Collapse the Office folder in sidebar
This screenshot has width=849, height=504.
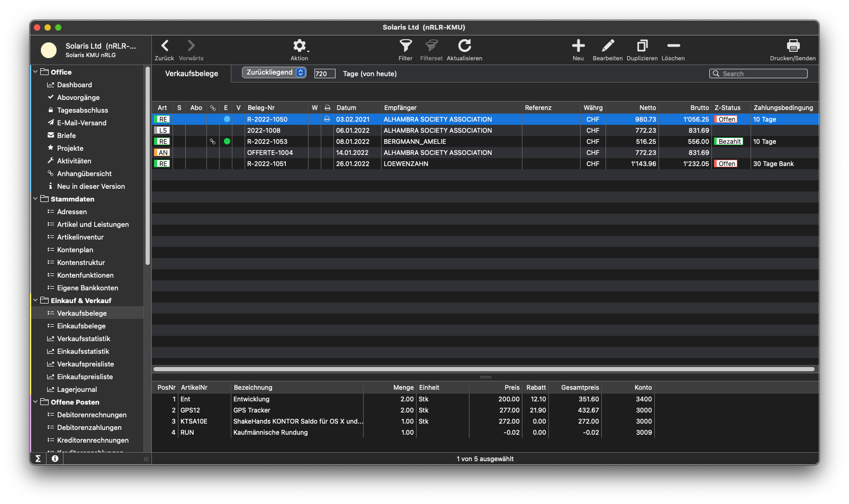tap(35, 72)
